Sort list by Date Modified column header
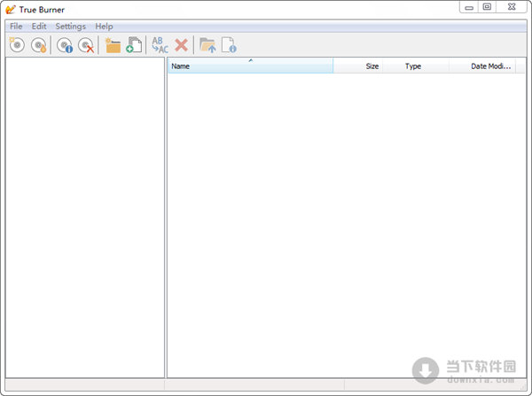 coord(482,66)
